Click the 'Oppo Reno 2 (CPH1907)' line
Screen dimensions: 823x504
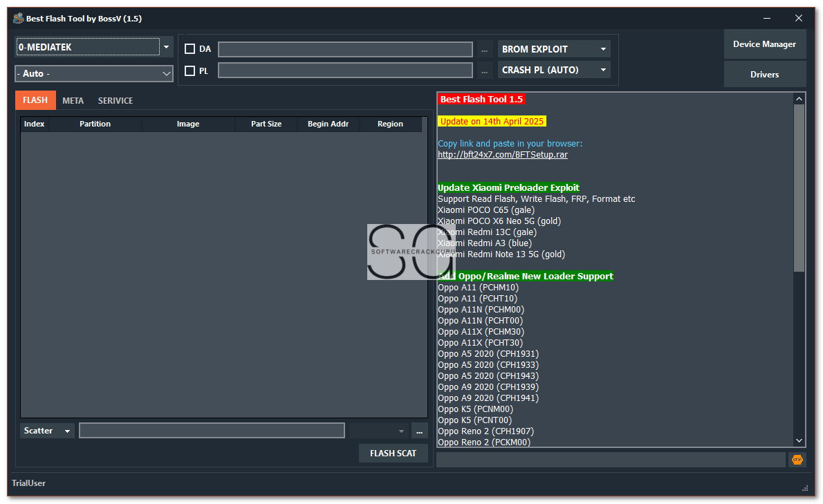[486, 431]
